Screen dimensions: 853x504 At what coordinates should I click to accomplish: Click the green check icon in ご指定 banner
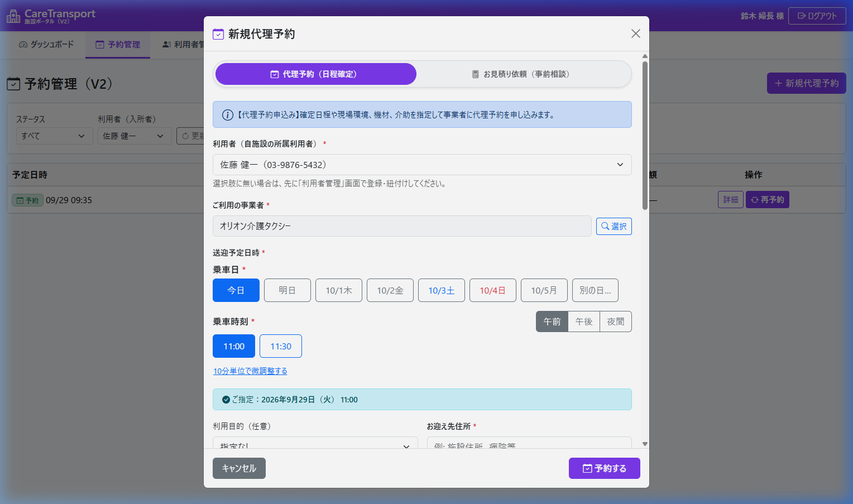226,400
